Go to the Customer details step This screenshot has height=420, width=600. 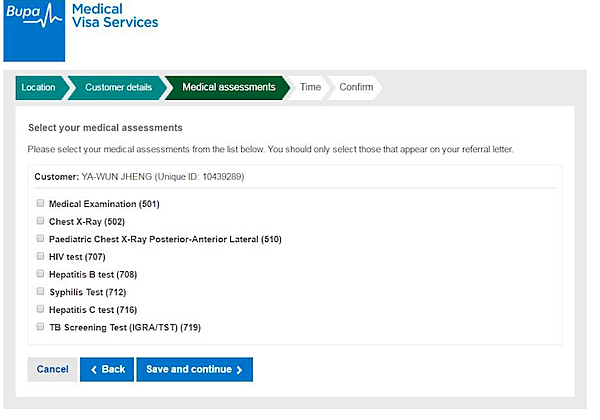pos(118,88)
